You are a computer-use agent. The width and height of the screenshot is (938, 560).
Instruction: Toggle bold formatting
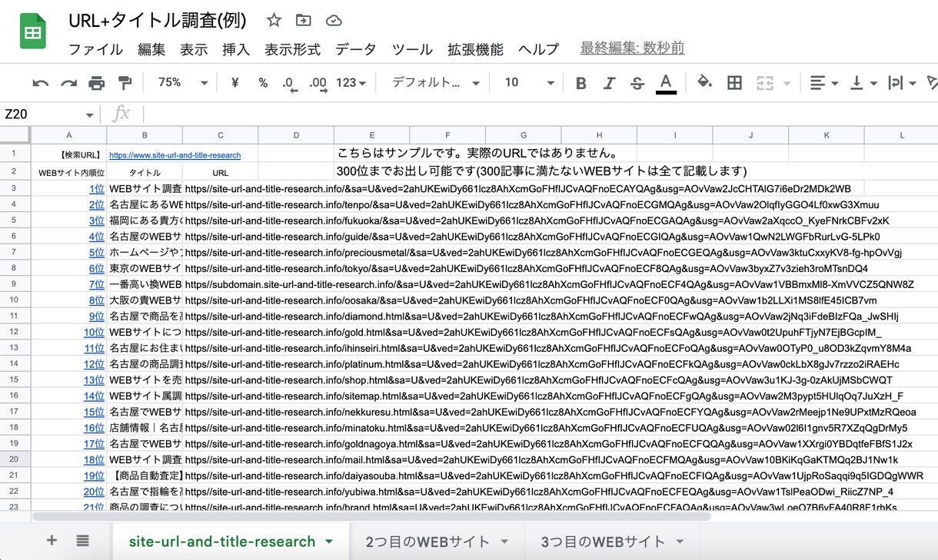(581, 83)
